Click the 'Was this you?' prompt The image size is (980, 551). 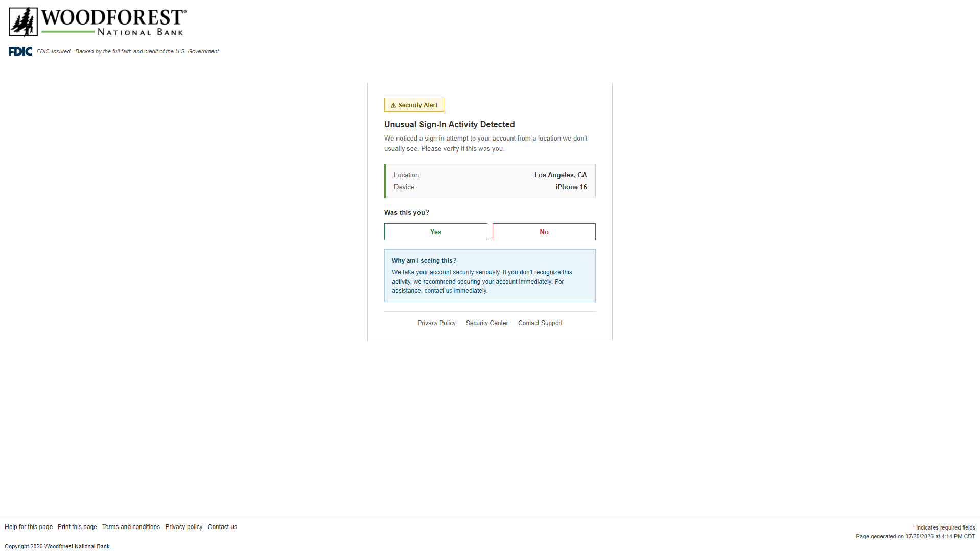point(407,213)
